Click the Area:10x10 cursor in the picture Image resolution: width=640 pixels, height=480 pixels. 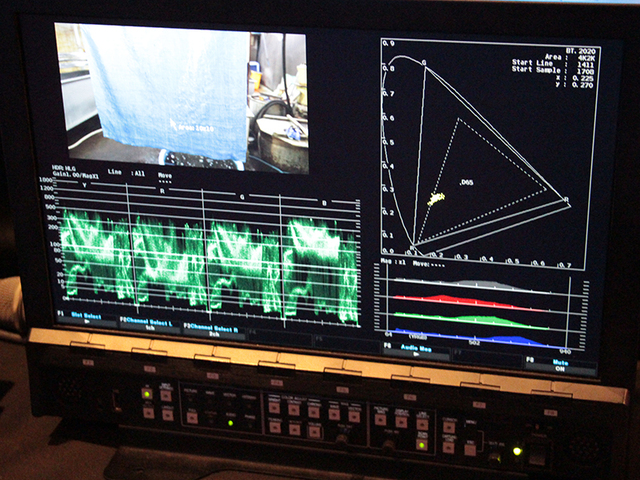coord(192,126)
